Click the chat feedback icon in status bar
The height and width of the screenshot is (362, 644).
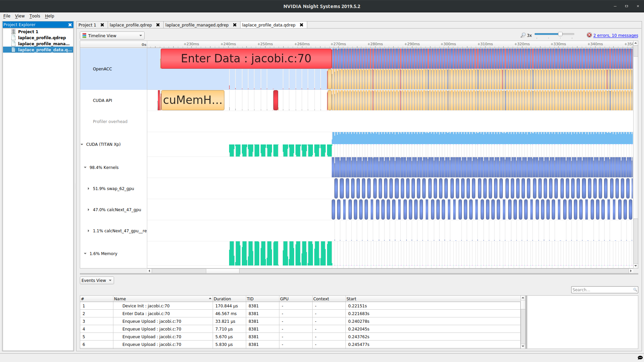pos(640,358)
